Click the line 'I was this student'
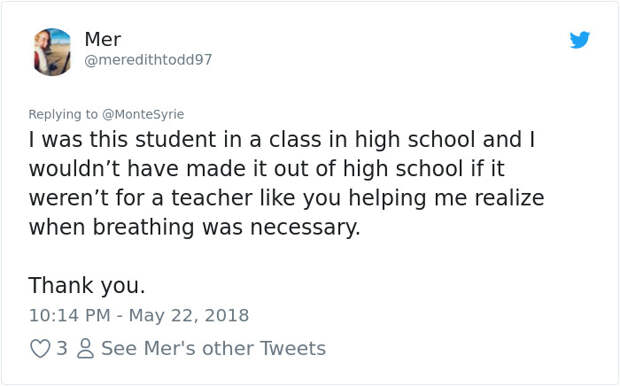620x386 pixels. tap(282, 140)
